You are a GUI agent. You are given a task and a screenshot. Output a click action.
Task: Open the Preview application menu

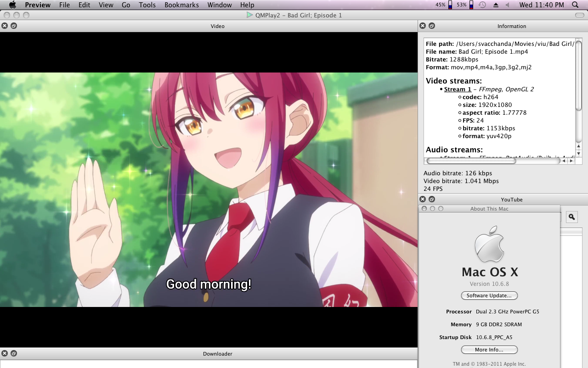pyautogui.click(x=38, y=5)
